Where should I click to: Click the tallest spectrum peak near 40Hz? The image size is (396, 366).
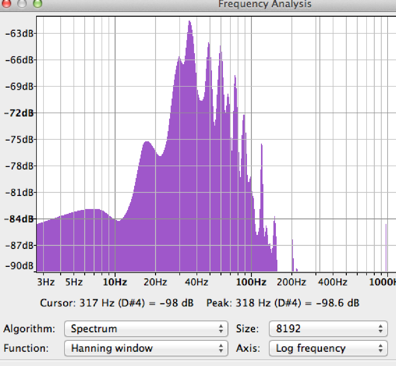coord(190,23)
